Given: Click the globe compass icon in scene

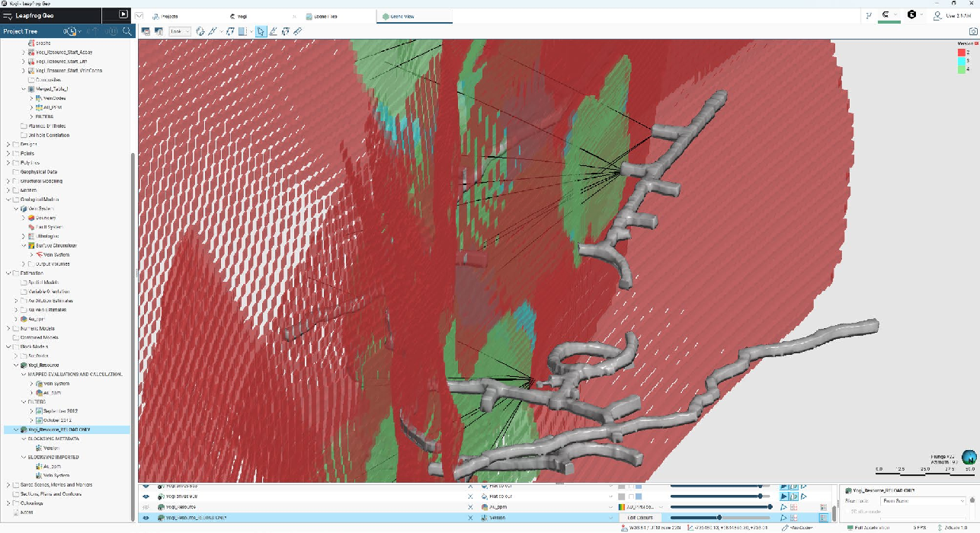Looking at the screenshot, I should tap(969, 458).
